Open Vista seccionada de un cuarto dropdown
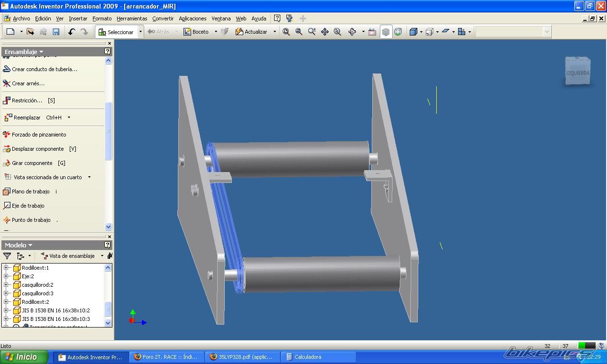 click(x=89, y=177)
